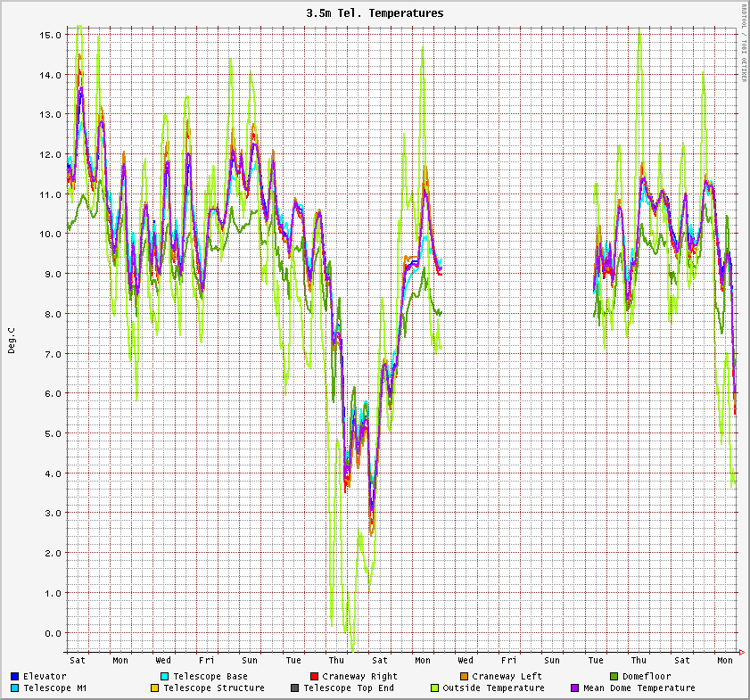Screen dimensions: 750x700
Task: Click the 'Deg.C' y-axis label
Action: click(12, 340)
